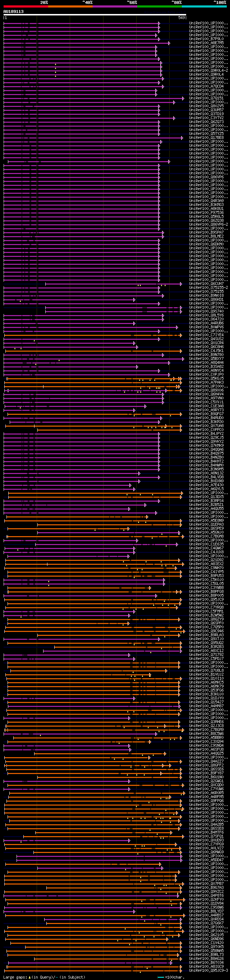Click hit label UniRef100_Q62105
Screen dimensions: 230x980
pyautogui.click(x=206, y=935)
